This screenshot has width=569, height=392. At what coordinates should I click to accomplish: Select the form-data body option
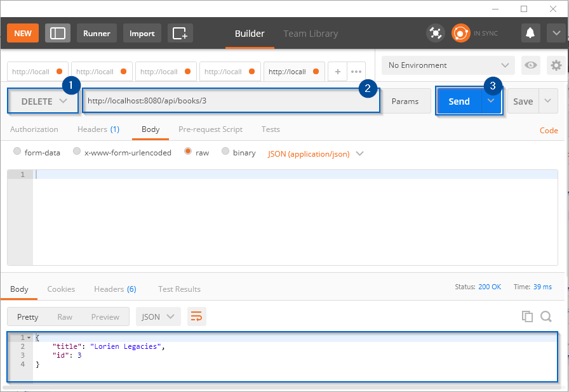[x=17, y=151]
